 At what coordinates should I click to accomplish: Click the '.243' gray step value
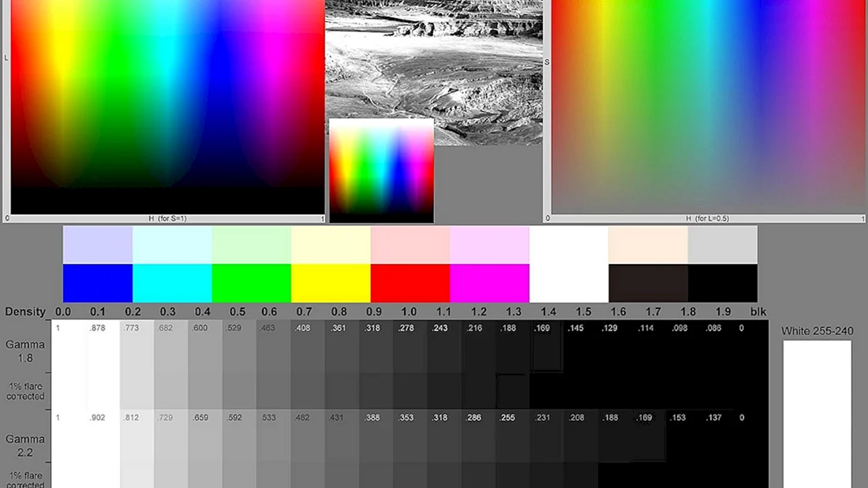click(x=440, y=328)
